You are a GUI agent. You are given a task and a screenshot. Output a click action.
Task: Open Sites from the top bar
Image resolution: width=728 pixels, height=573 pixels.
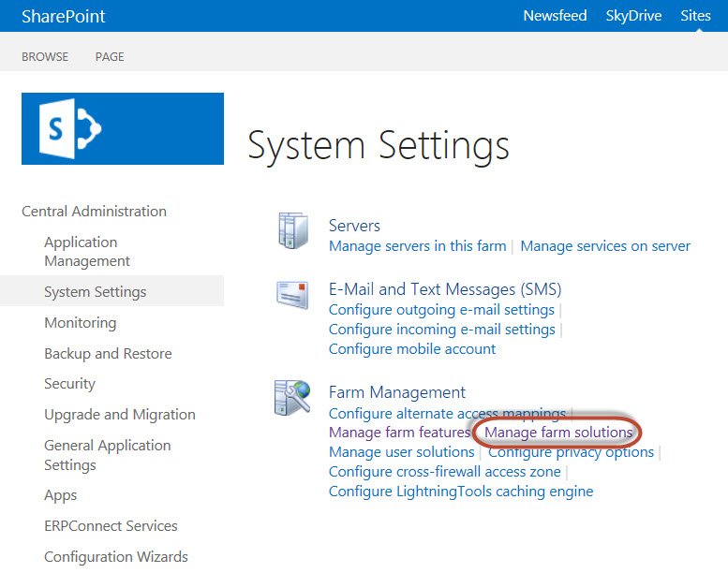(x=696, y=16)
